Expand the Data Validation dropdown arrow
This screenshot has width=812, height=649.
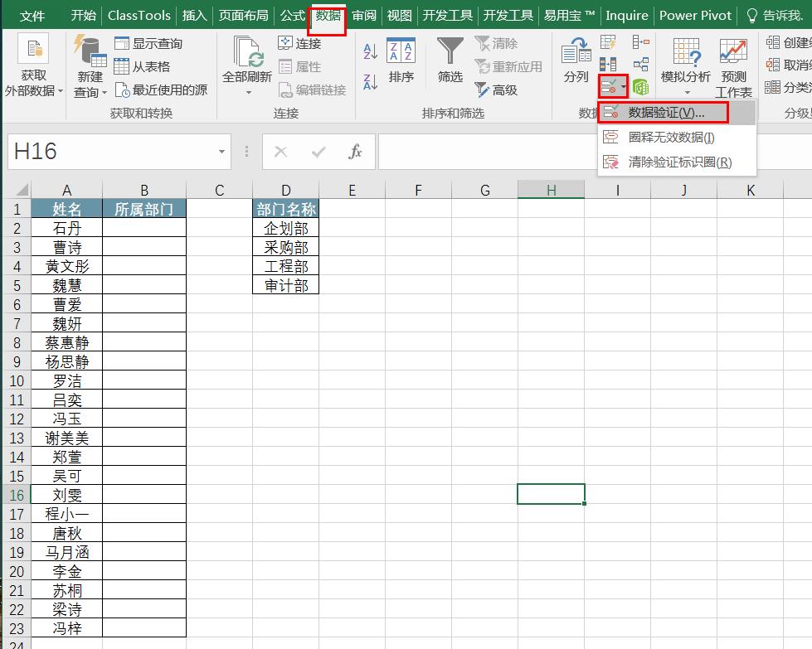[x=624, y=86]
